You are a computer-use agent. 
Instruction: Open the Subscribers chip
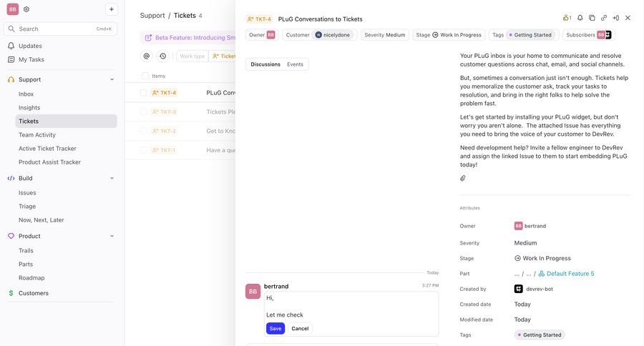tap(589, 35)
